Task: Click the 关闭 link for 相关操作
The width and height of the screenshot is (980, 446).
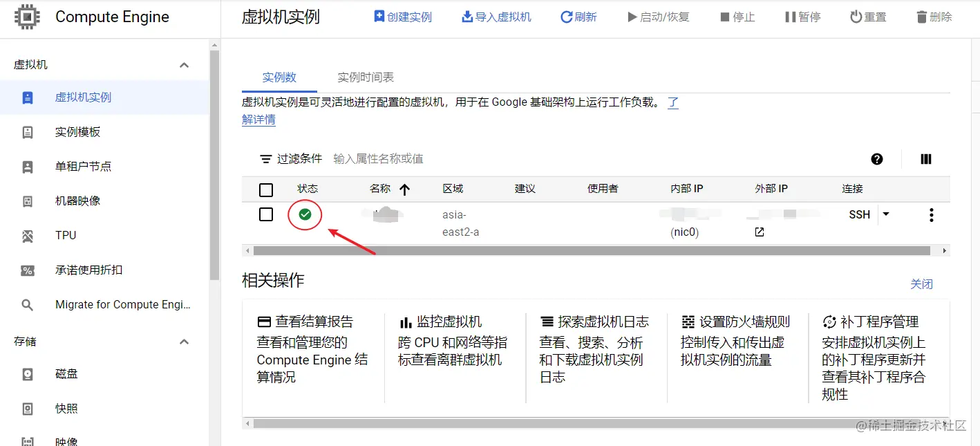Action: click(x=922, y=284)
